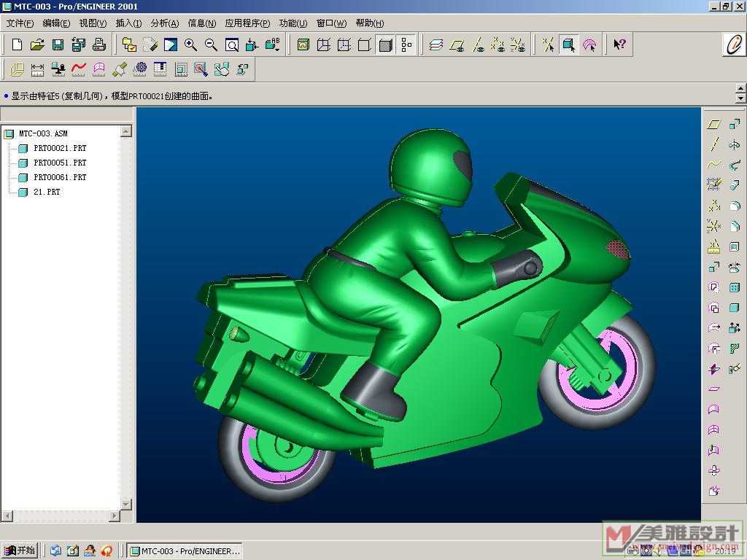Open the layers dialog from the toolbar
The width and height of the screenshot is (747, 560).
(436, 44)
